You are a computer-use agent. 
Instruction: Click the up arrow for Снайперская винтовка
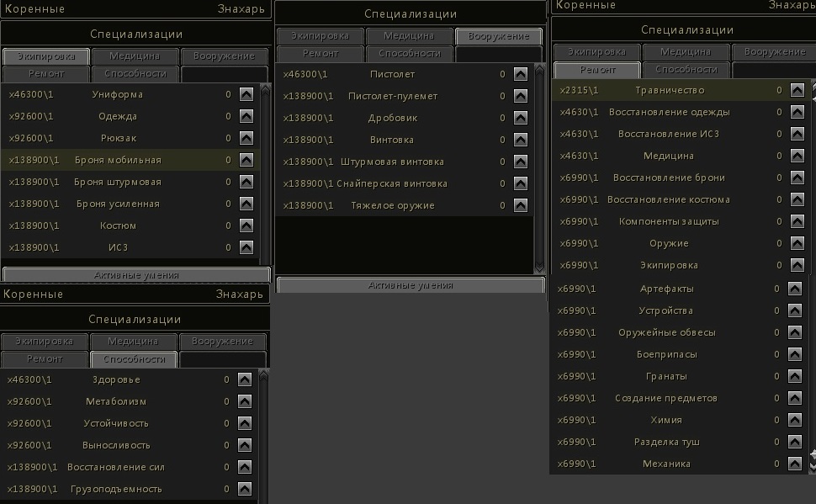tap(520, 183)
